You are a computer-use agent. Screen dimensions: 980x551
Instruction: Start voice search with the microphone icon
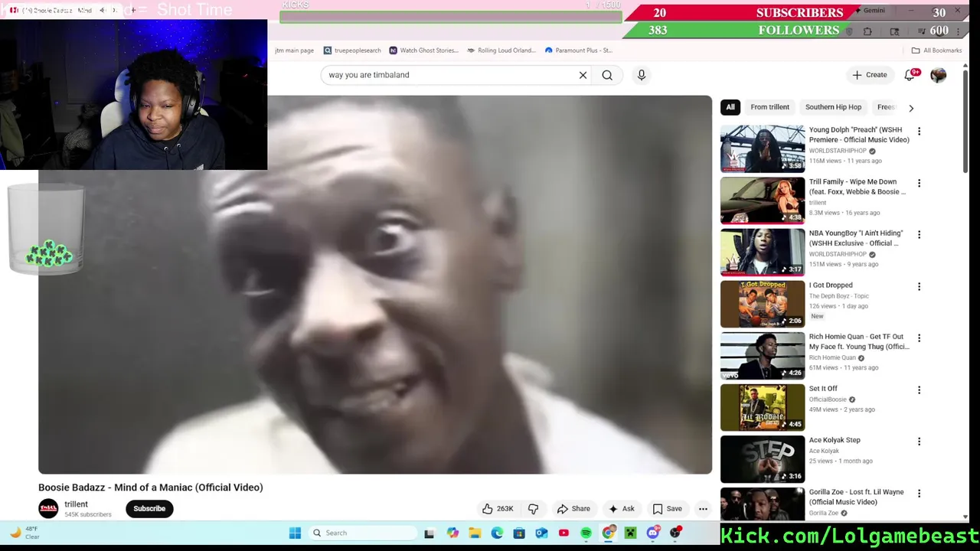642,75
